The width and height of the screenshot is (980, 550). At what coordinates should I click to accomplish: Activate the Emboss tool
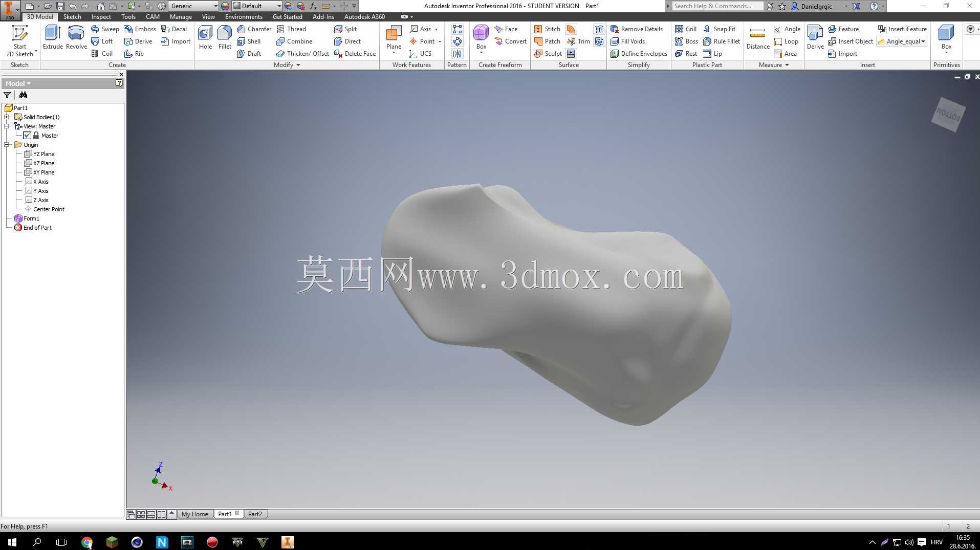coord(140,29)
